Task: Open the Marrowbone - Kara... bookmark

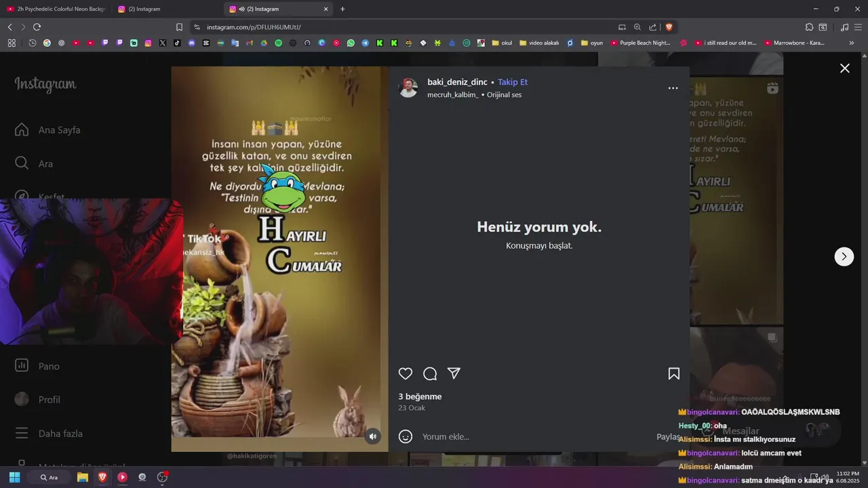Action: coord(795,43)
